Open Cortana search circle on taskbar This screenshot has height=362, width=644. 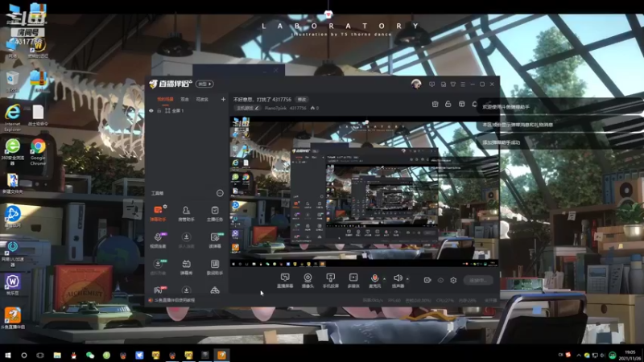(24, 355)
